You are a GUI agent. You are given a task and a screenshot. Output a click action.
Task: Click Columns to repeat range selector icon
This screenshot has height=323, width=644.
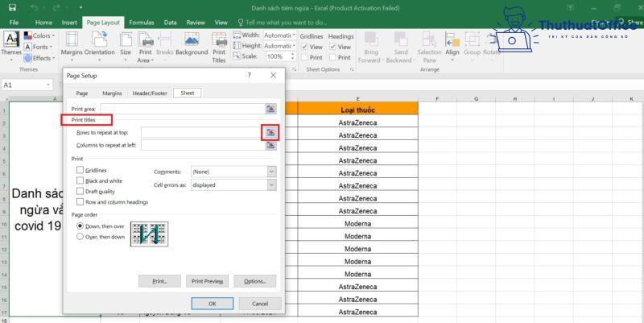tap(270, 145)
